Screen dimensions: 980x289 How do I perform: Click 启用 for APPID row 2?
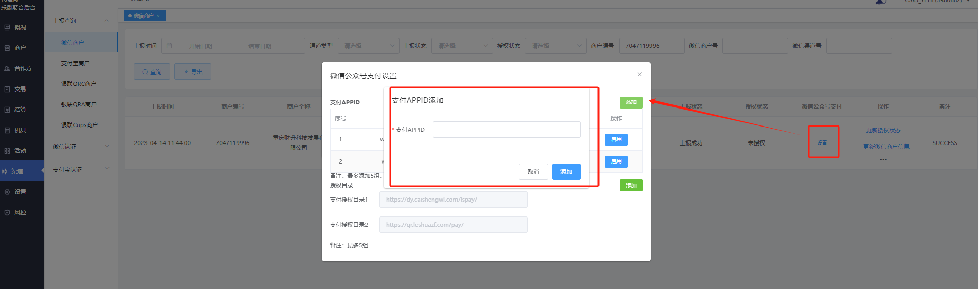point(616,161)
